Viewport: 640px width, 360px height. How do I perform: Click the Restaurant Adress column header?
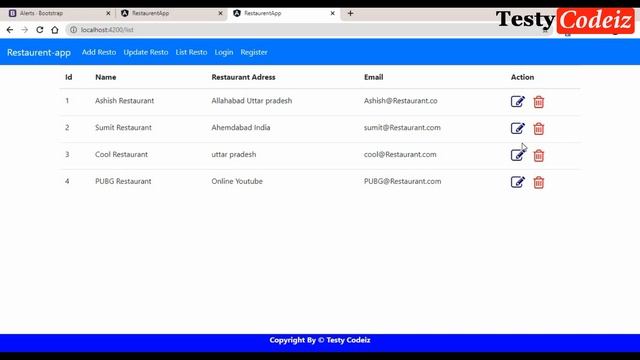pyautogui.click(x=243, y=77)
